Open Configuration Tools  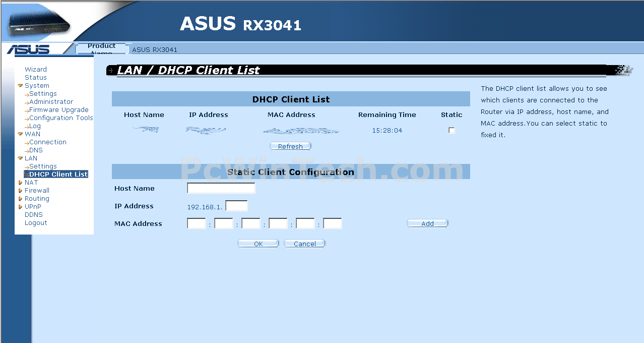click(x=61, y=118)
